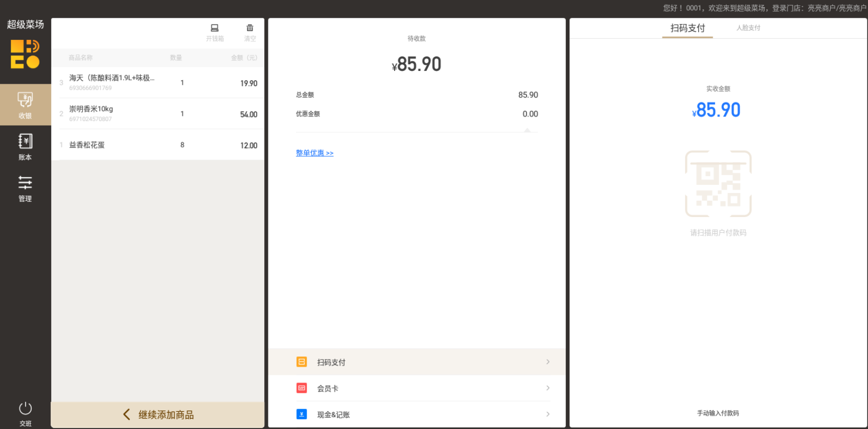Select 现金&记账 payment method row

pyautogui.click(x=417, y=414)
